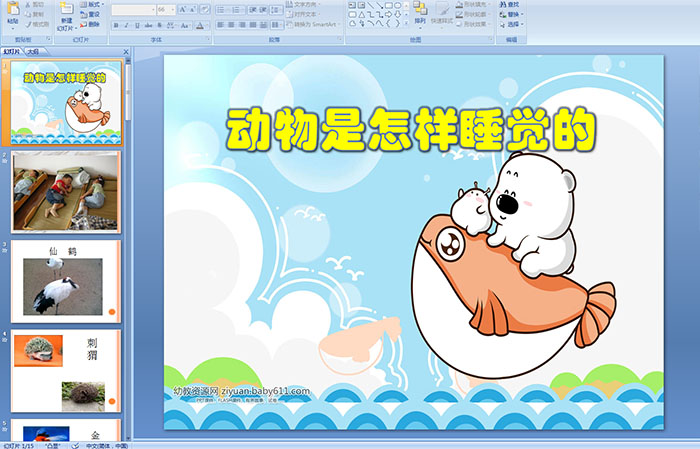Image resolution: width=700 pixels, height=449 pixels.
Task: Click Decrease List Level indent button
Action: pyautogui.click(x=252, y=10)
